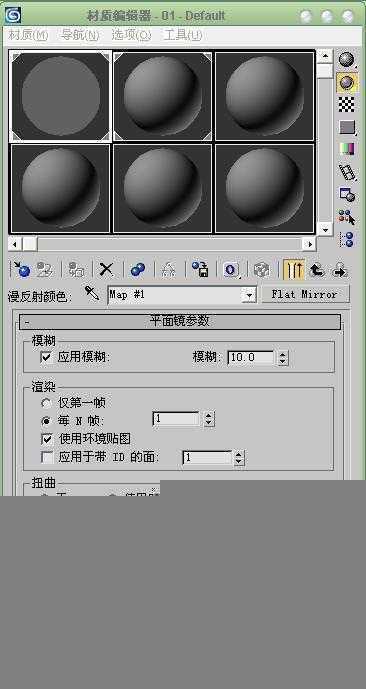The width and height of the screenshot is (366, 689).
Task: Click Material ID Channel icon
Action: (x=231, y=269)
